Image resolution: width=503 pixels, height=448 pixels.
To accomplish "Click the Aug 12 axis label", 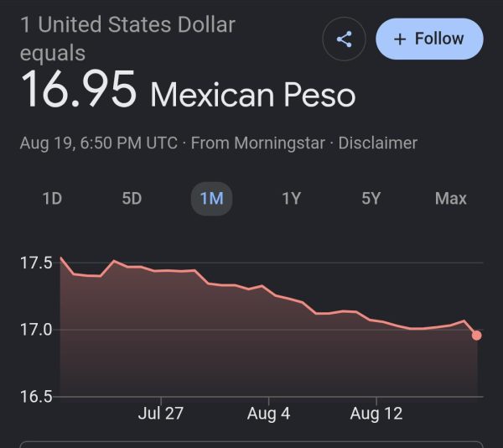I will pyautogui.click(x=376, y=414).
